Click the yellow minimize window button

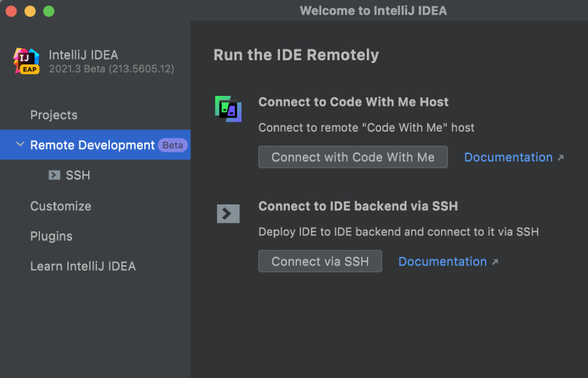point(30,11)
